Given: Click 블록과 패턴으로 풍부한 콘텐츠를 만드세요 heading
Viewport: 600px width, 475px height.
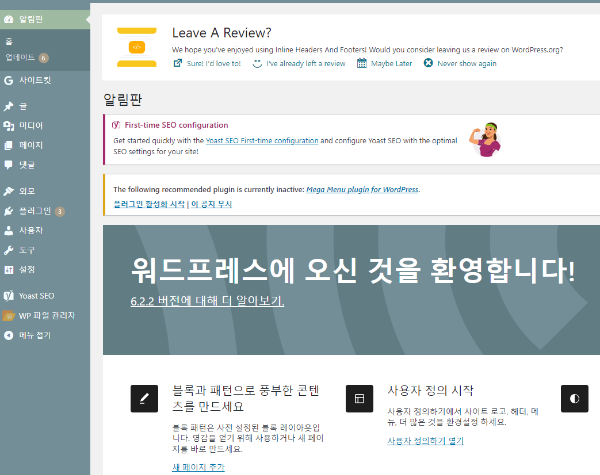Looking at the screenshot, I should click(x=245, y=398).
